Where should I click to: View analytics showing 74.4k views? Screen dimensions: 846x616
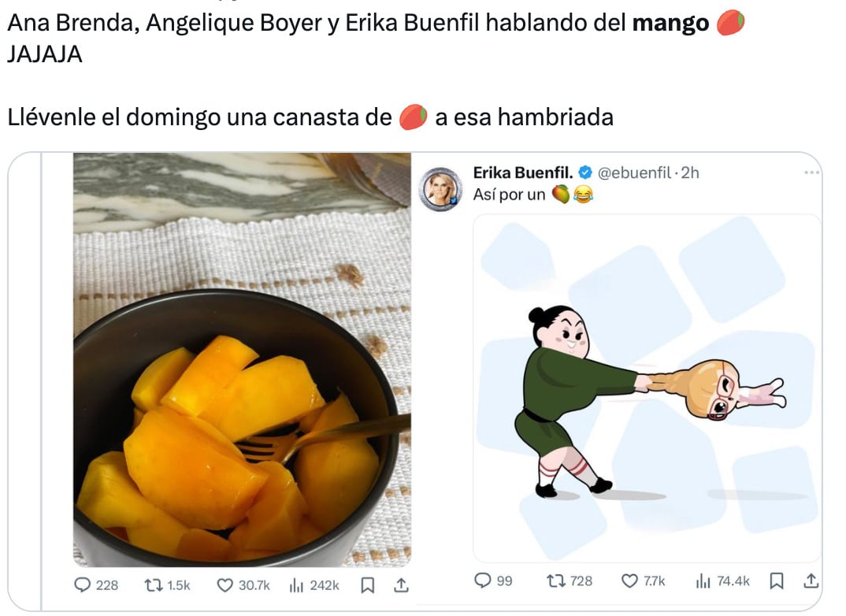[x=722, y=581]
